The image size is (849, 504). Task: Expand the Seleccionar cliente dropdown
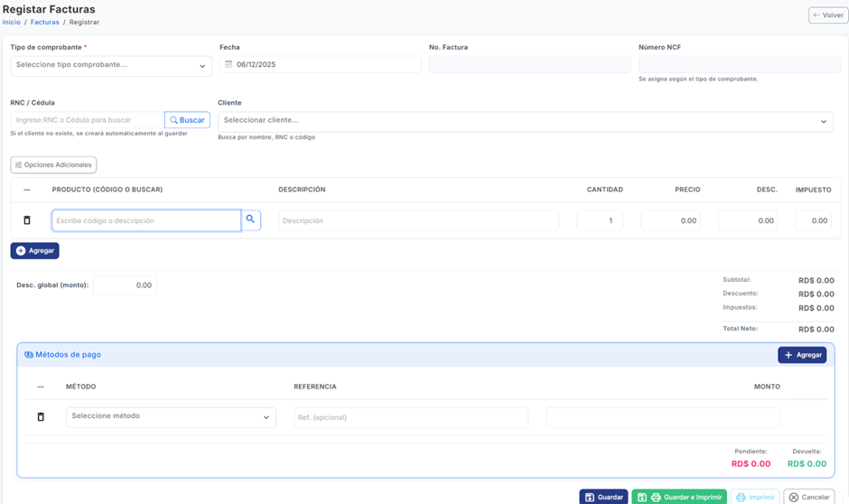pyautogui.click(x=524, y=121)
